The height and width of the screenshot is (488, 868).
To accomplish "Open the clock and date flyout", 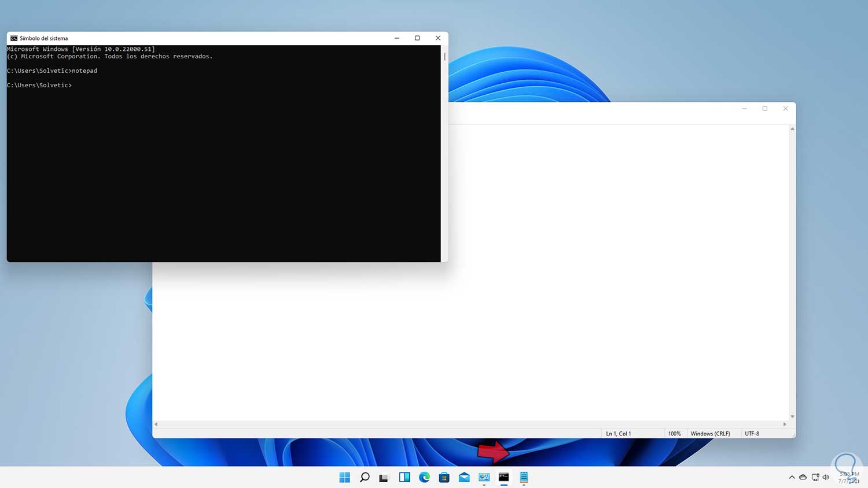I will (x=849, y=477).
